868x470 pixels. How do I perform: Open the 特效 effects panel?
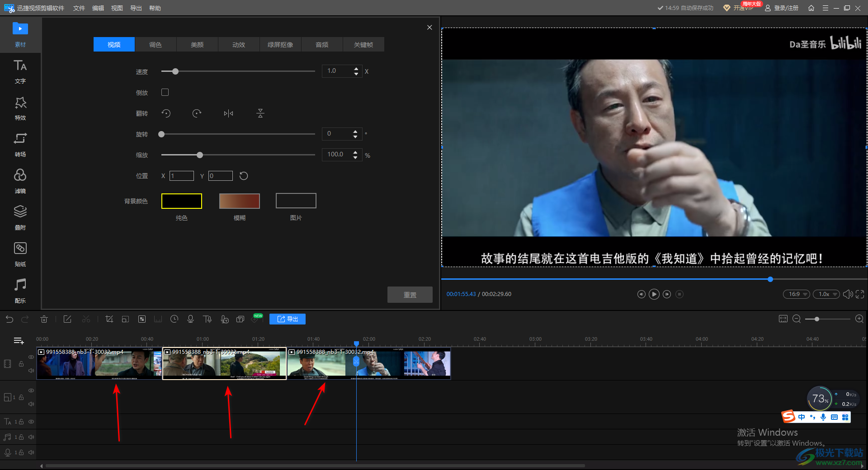point(20,108)
